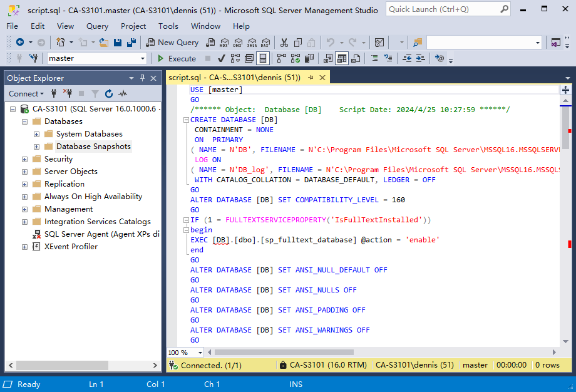Click the navigate Back arrow icon
576x392 pixels.
coord(20,43)
